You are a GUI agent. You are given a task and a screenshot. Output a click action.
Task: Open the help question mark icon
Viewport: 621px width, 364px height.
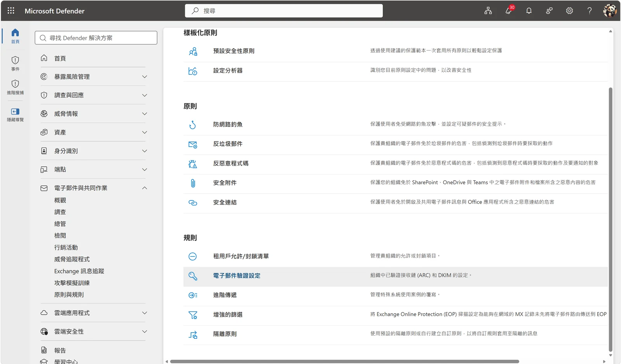click(x=590, y=11)
